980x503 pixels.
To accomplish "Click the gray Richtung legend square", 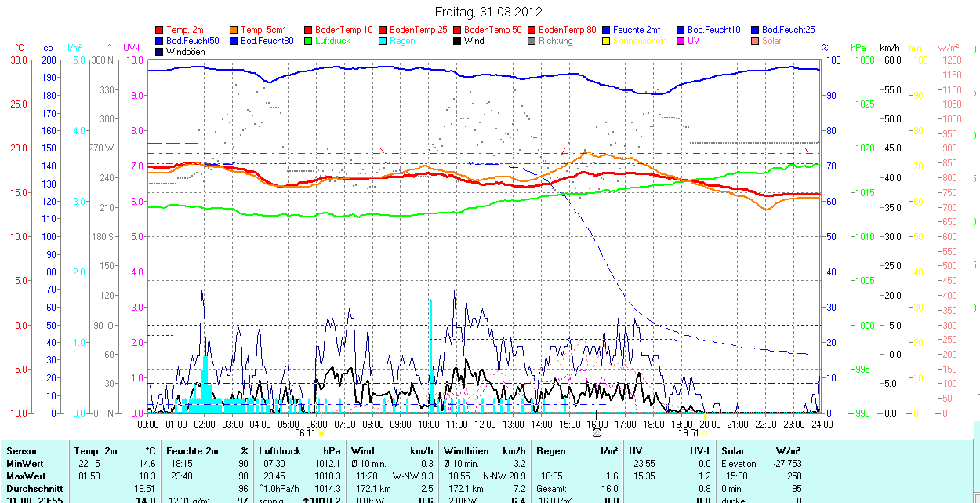I will tap(532, 41).
